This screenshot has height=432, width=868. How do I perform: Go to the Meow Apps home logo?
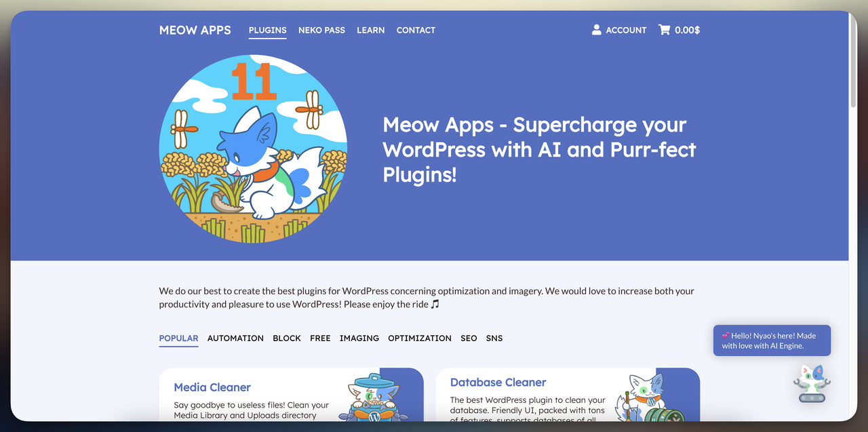tap(195, 30)
